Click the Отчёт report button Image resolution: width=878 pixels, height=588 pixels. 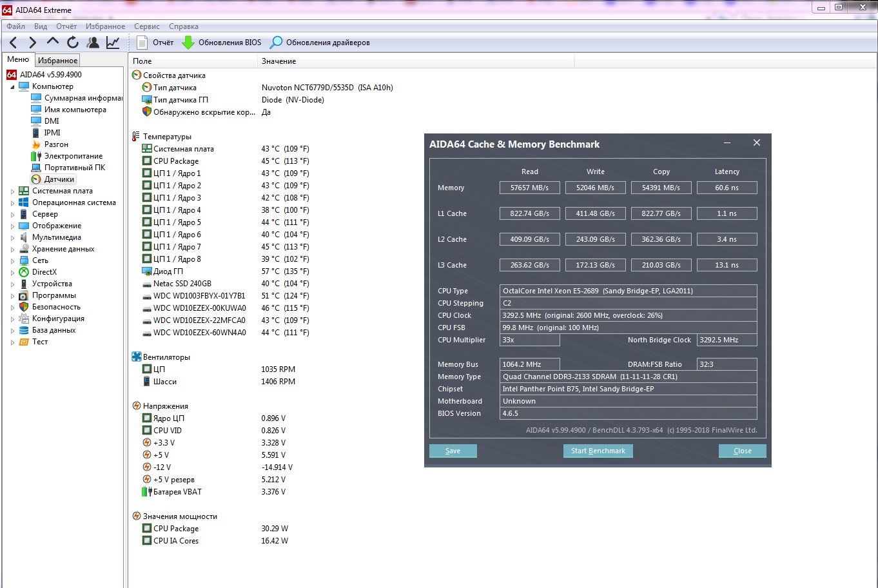coord(155,43)
